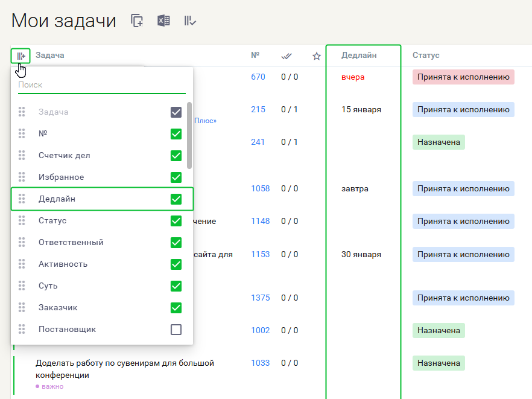Grab the drag handle next to Дедлайн

22,199
